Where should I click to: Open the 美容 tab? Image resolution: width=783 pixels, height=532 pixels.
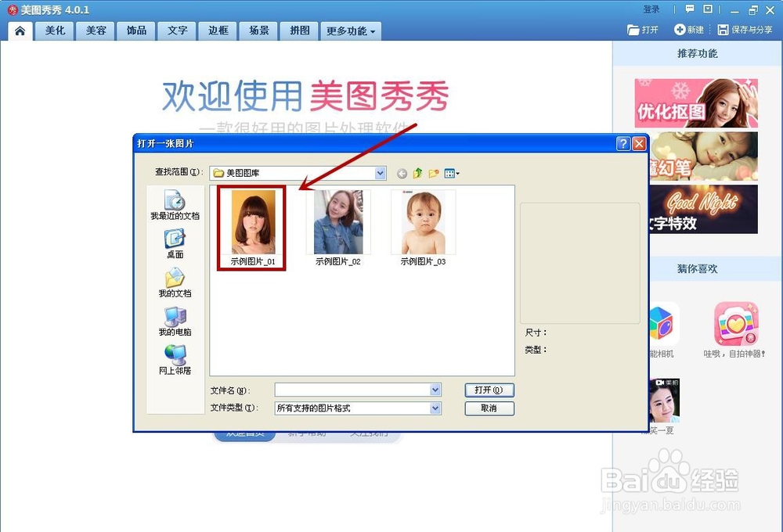[x=96, y=31]
